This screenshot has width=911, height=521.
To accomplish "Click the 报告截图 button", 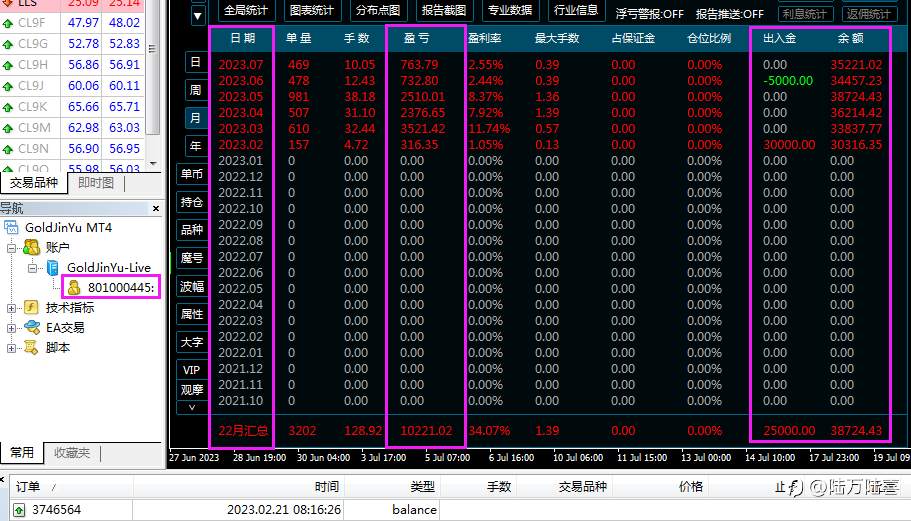I will click(444, 10).
